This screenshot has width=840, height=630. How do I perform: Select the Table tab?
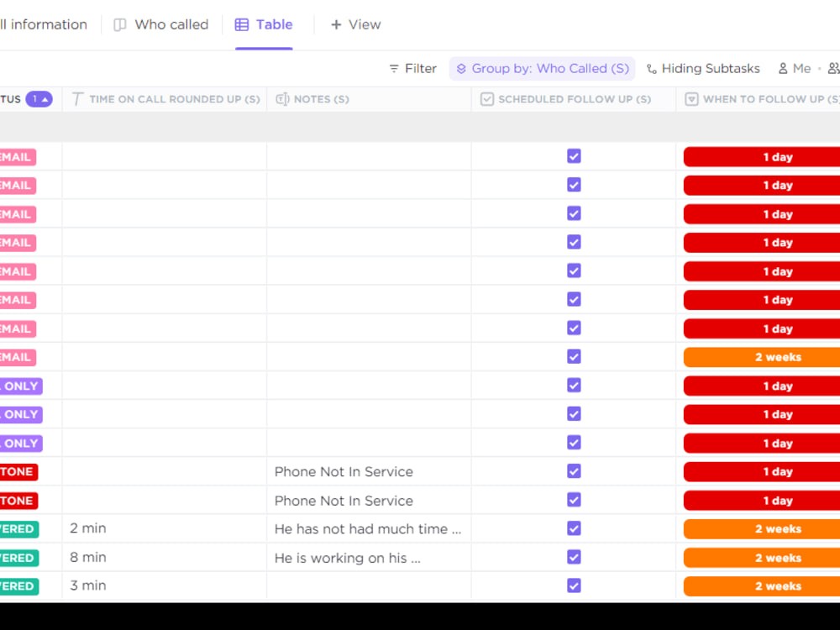pyautogui.click(x=264, y=24)
